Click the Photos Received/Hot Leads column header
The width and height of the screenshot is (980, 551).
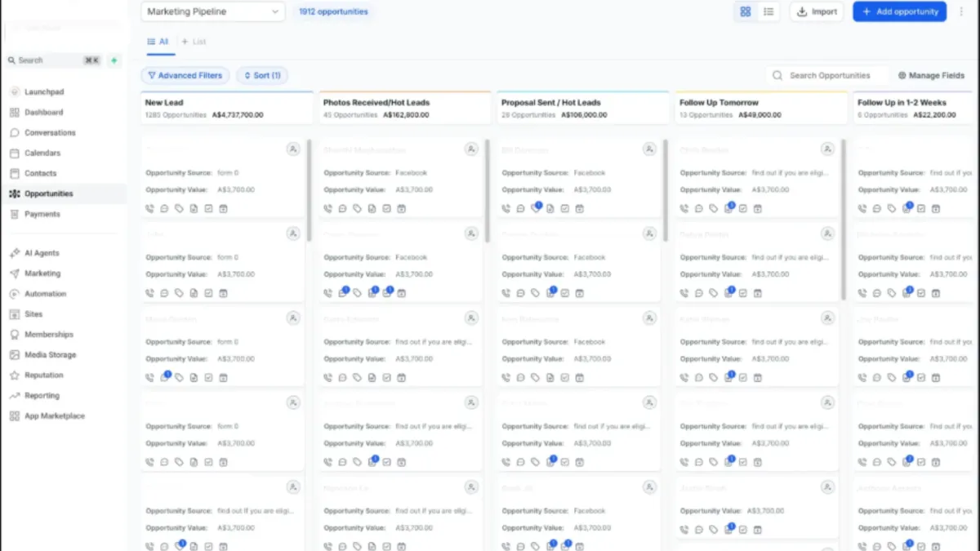point(404,109)
